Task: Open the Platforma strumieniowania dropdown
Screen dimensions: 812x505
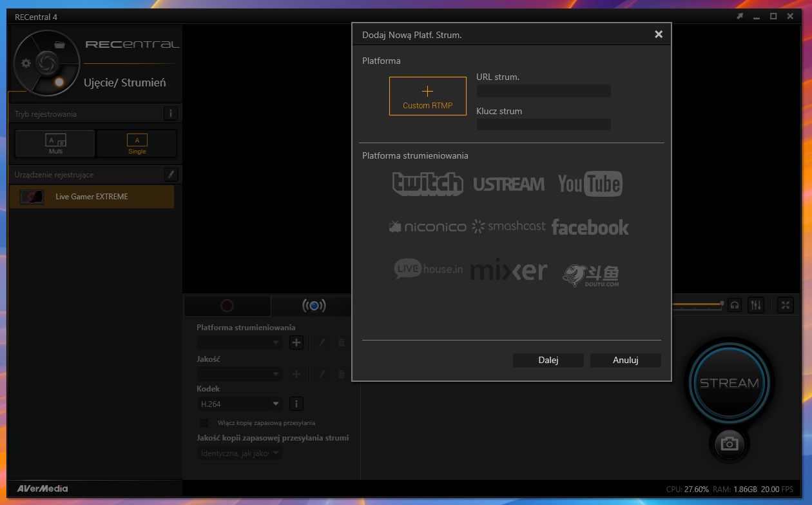Action: pyautogui.click(x=240, y=342)
